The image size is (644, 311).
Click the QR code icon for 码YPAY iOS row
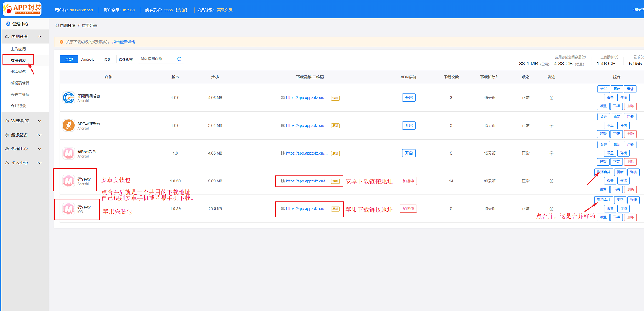(283, 208)
